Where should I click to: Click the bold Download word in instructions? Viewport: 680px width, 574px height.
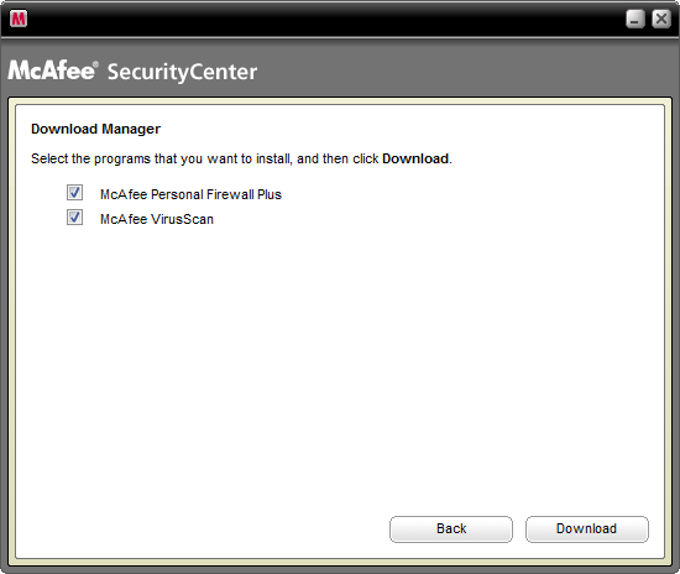point(415,158)
